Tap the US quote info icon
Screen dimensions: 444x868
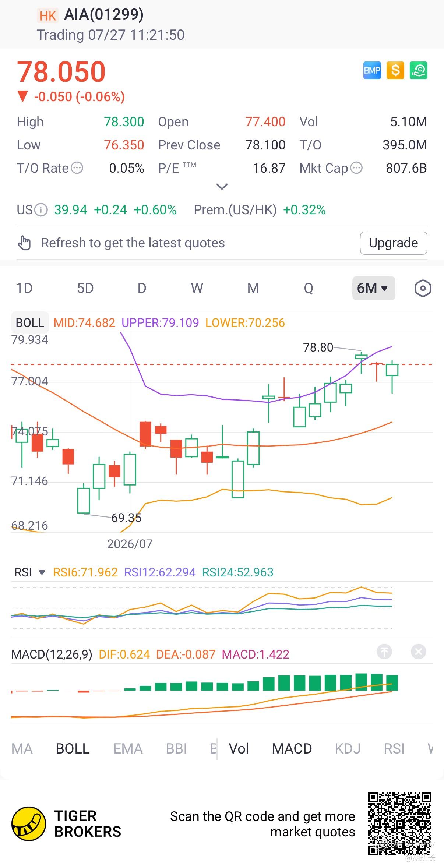[41, 210]
